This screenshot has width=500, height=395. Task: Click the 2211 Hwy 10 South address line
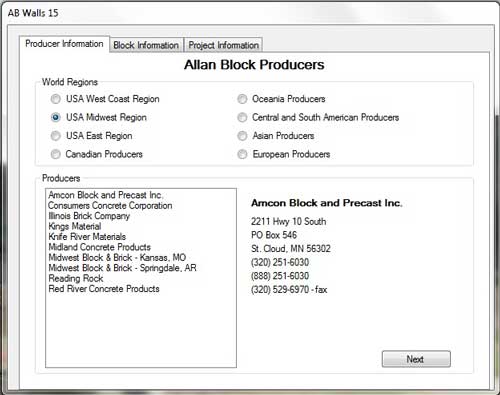pos(289,221)
